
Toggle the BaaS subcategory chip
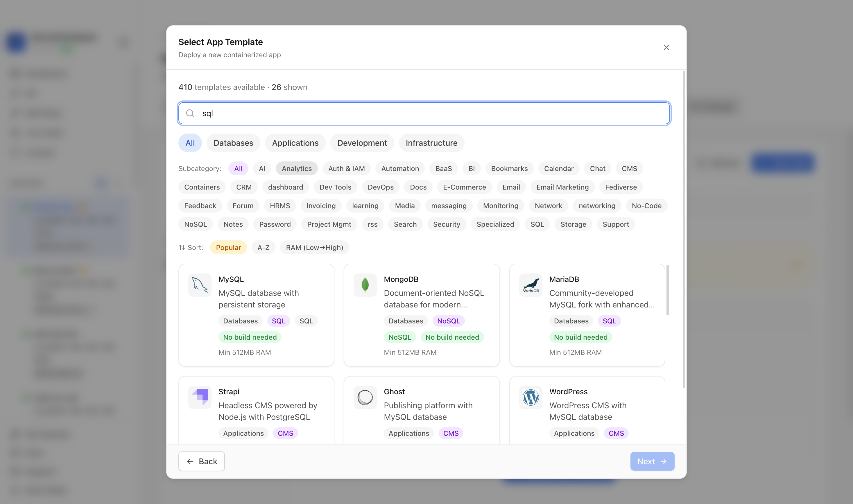coord(443,168)
